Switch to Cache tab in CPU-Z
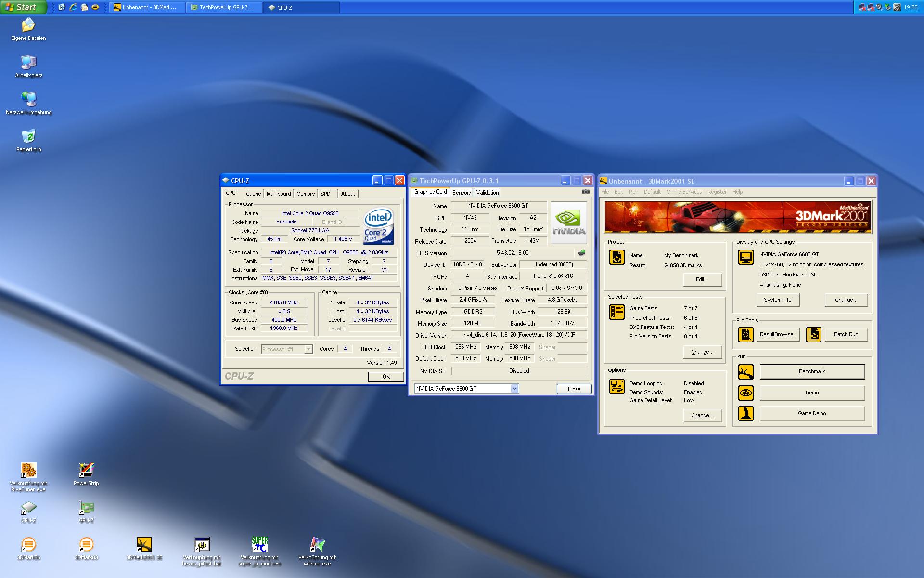Viewport: 924px width, 578px height. 253,194
